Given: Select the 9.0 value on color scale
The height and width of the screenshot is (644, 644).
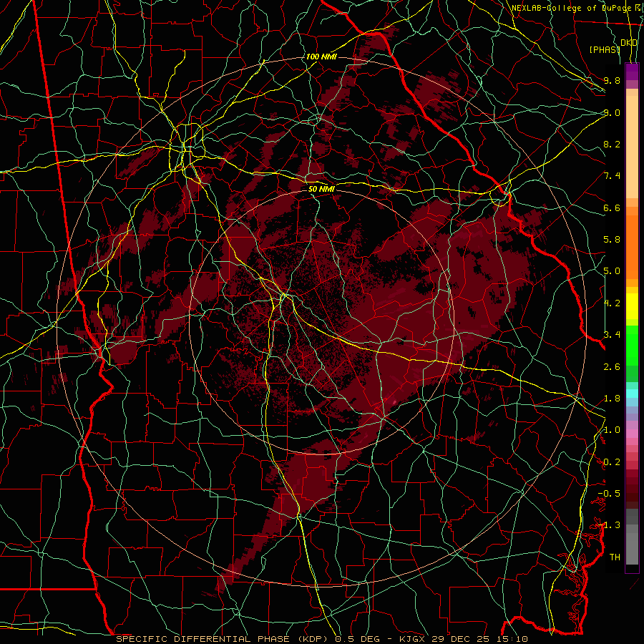Looking at the screenshot, I should (612, 112).
